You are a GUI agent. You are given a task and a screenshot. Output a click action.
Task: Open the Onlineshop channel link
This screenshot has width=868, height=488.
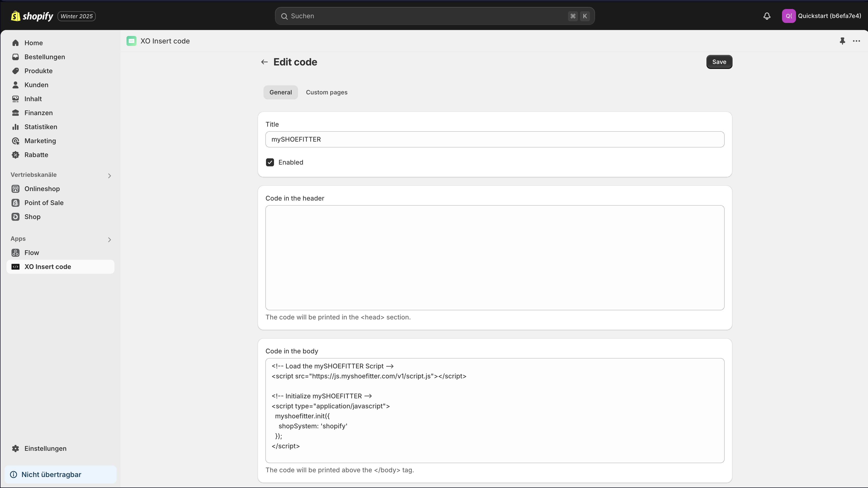pyautogui.click(x=60, y=189)
